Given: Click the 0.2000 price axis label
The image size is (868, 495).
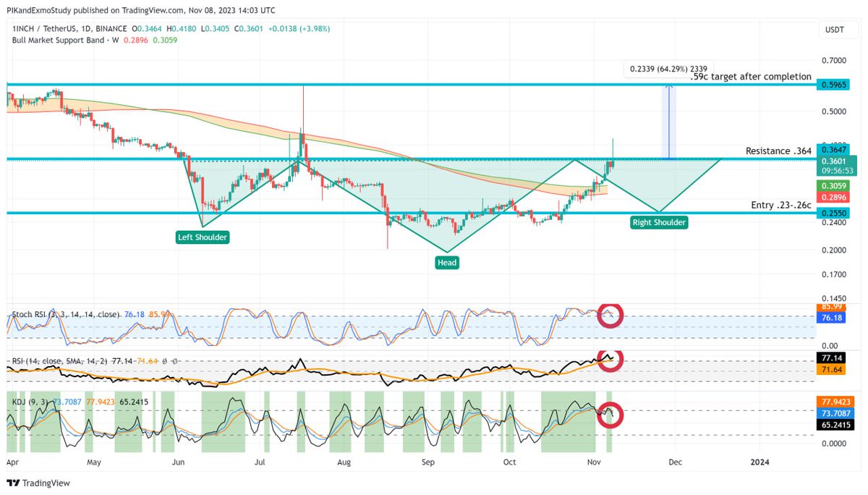Looking at the screenshot, I should pos(834,250).
